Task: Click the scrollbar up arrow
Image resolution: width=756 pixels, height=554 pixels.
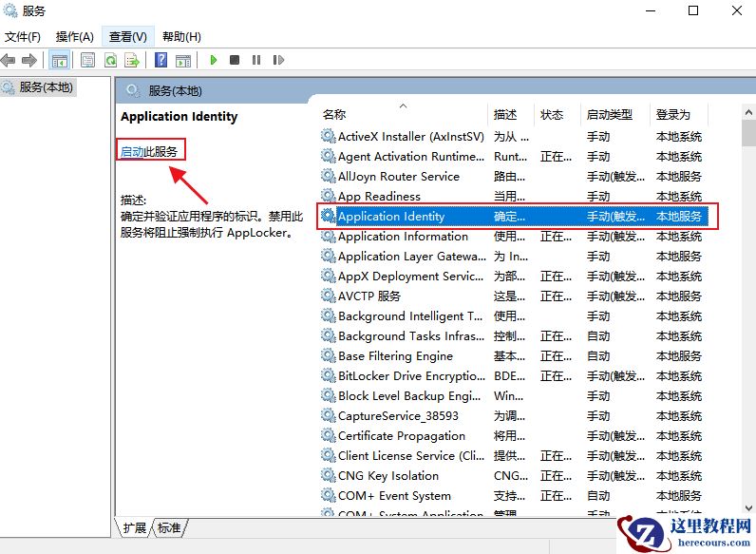Action: tap(748, 113)
